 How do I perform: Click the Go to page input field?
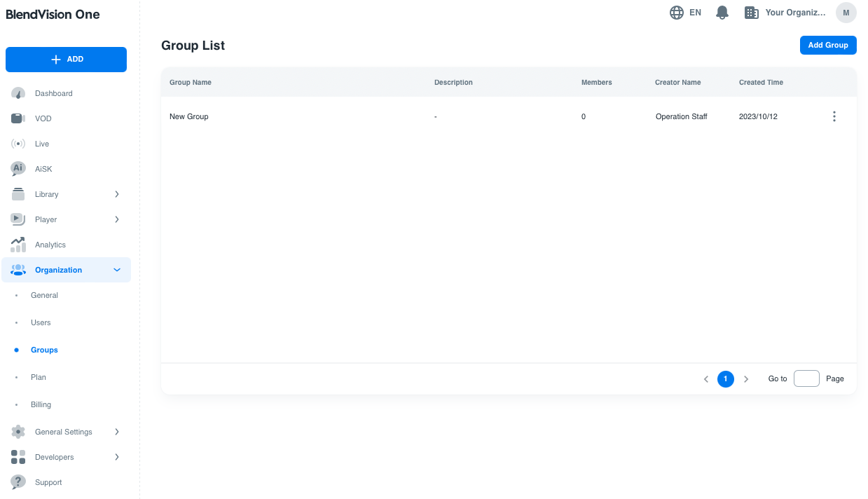click(x=806, y=378)
